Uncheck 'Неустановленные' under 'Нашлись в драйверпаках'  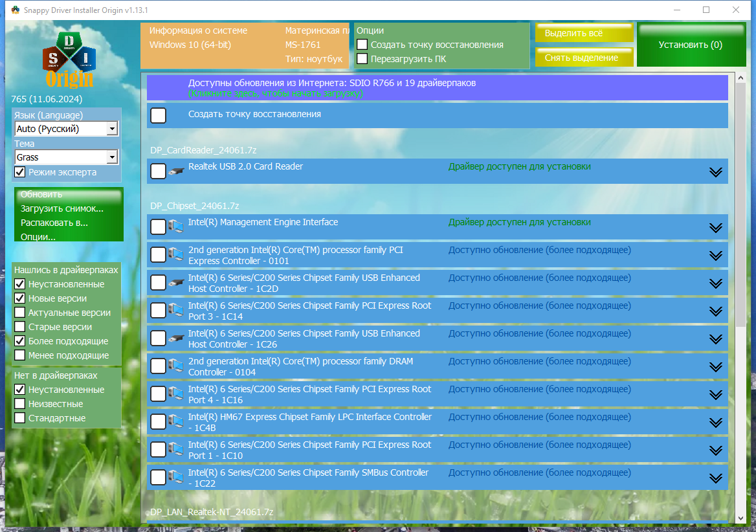(x=20, y=284)
